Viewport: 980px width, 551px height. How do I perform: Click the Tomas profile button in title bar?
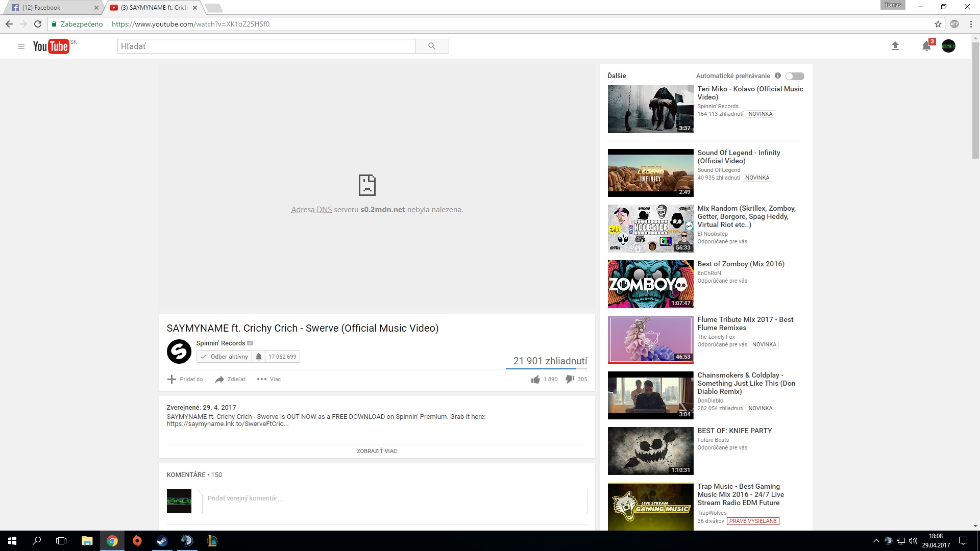point(893,5)
